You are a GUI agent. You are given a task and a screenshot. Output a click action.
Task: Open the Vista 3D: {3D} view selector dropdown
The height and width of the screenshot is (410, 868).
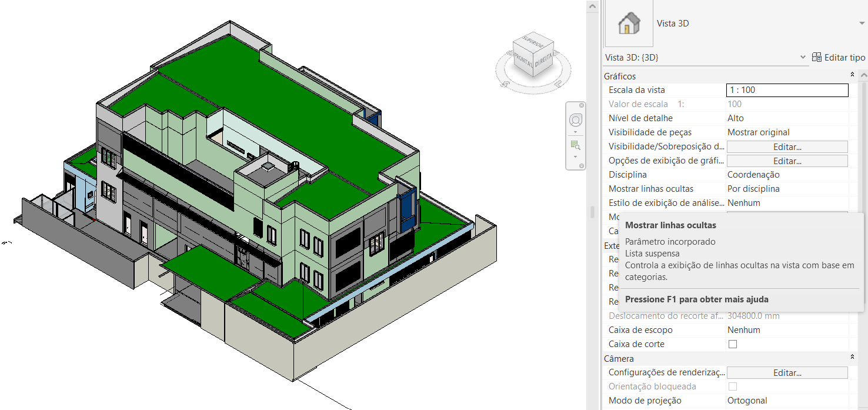(x=803, y=57)
